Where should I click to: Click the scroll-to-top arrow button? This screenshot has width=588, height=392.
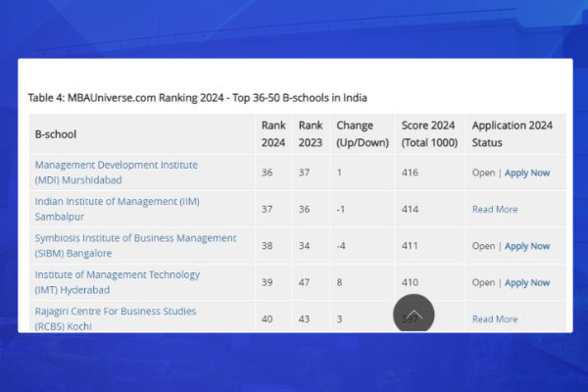tap(414, 314)
